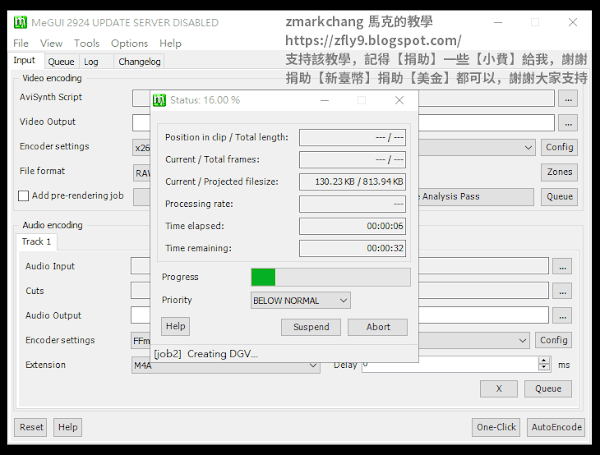
Task: Click the "[job2] Creating DGV..." status text
Action: tap(206, 354)
